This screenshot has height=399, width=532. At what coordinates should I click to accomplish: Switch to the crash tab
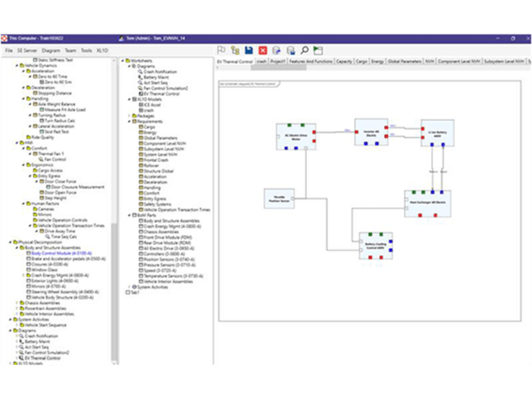[x=261, y=61]
